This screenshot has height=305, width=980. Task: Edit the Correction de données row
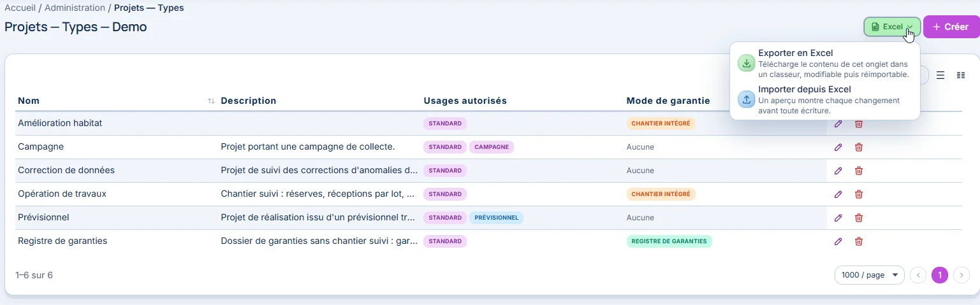[838, 171]
